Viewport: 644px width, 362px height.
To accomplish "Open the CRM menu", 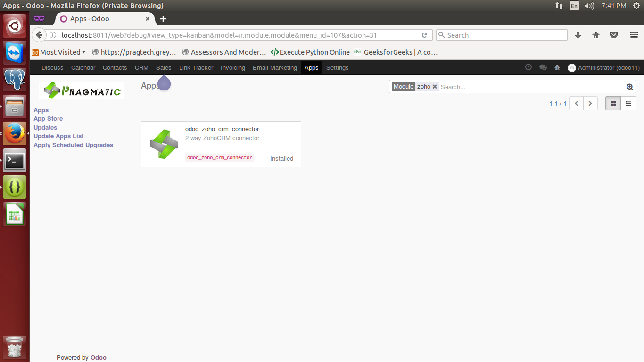I will pos(141,67).
